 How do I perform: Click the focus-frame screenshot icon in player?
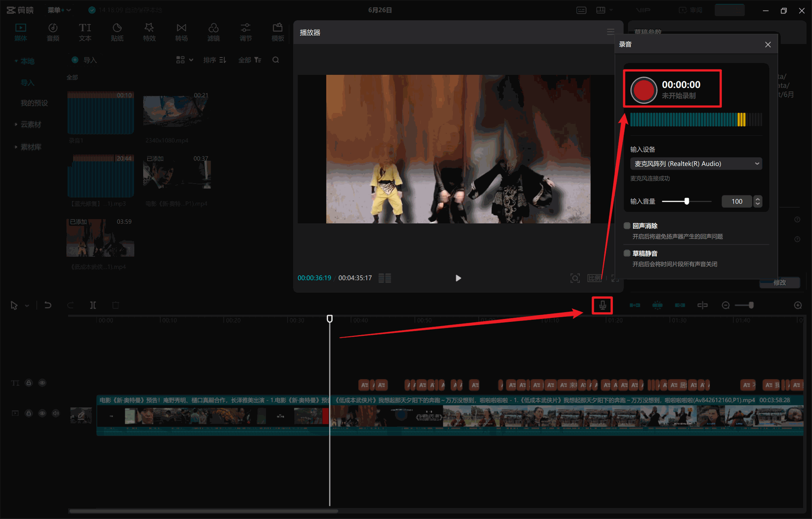pos(575,278)
